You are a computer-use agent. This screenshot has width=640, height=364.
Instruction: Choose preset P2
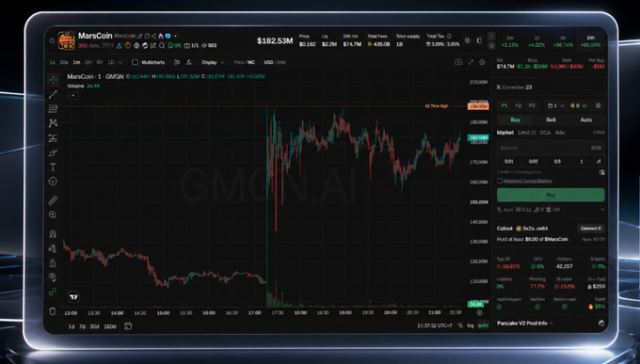[x=518, y=105]
